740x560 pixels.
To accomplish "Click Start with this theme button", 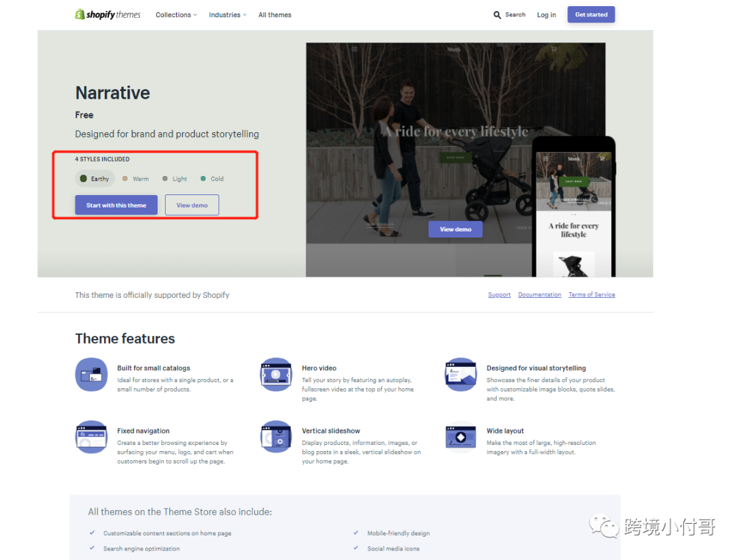I will point(116,205).
